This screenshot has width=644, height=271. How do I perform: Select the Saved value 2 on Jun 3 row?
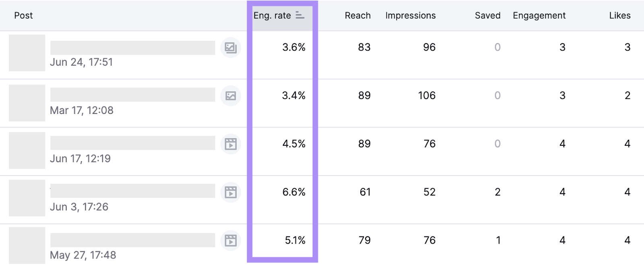pyautogui.click(x=498, y=192)
